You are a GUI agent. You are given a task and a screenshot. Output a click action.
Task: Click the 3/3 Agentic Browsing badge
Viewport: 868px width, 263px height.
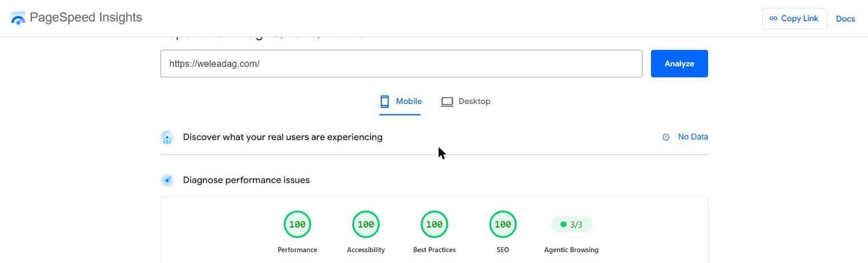click(572, 224)
